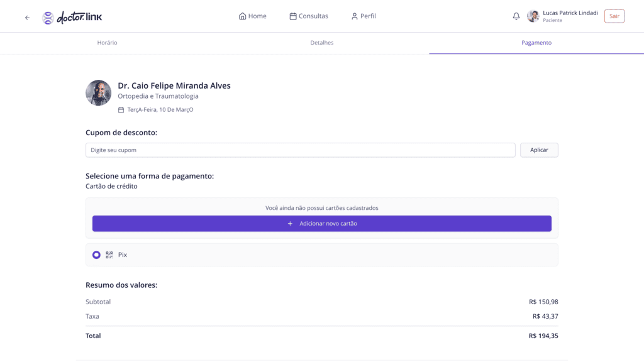Click the back arrow icon
Viewport: 644px width, 362px height.
[x=27, y=18]
